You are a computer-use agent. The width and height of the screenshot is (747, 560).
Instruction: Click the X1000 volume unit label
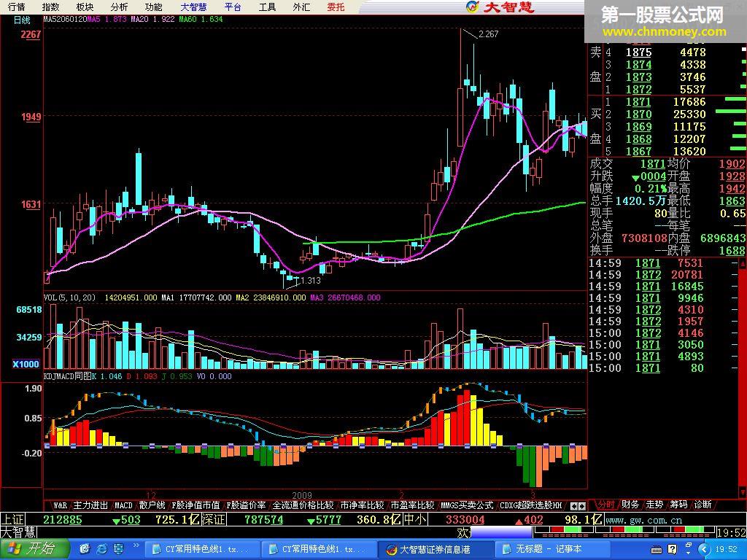point(26,365)
